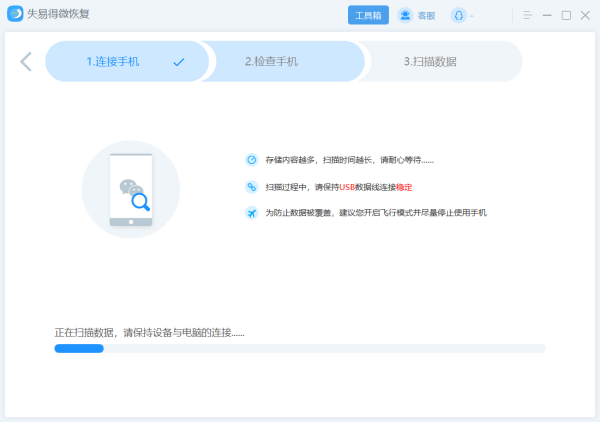600x422 pixels.
Task: Select step 3.扫描数据
Action: point(440,61)
